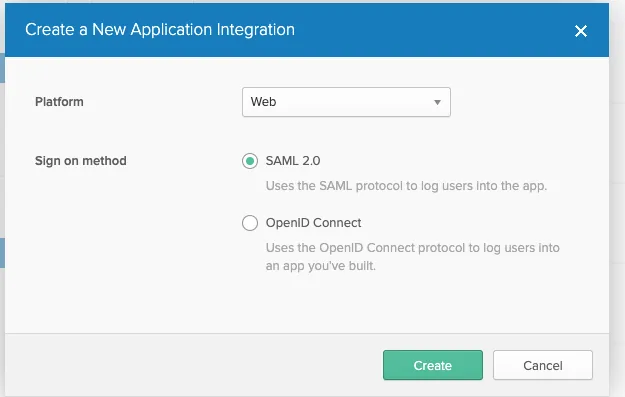Click the green Create button
The width and height of the screenshot is (625, 397).
tap(432, 365)
